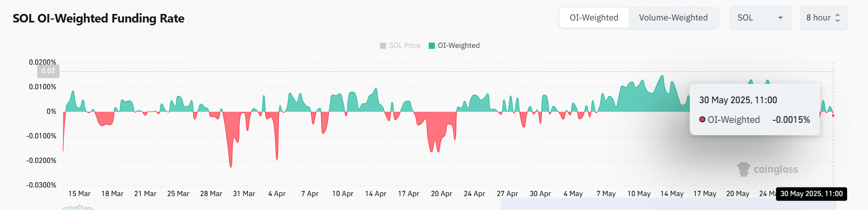Click the 0.02 y-axis value marker
This screenshot has height=210, width=868.
point(48,71)
